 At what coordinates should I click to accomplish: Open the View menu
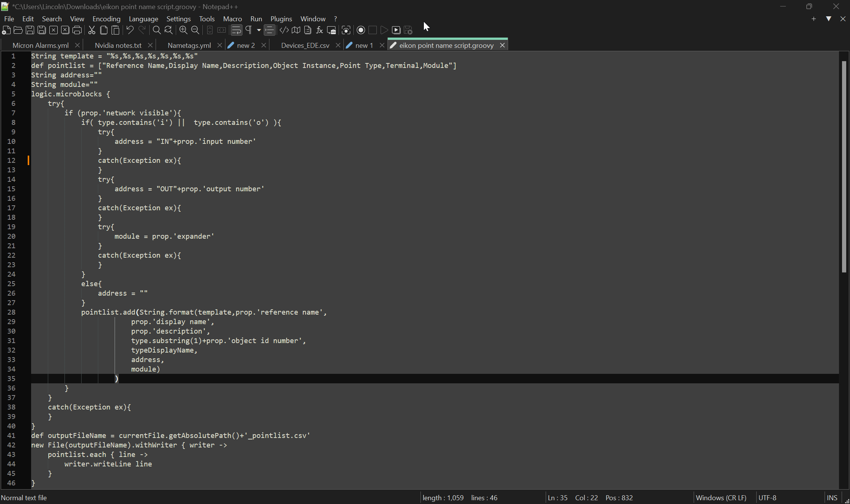point(77,19)
